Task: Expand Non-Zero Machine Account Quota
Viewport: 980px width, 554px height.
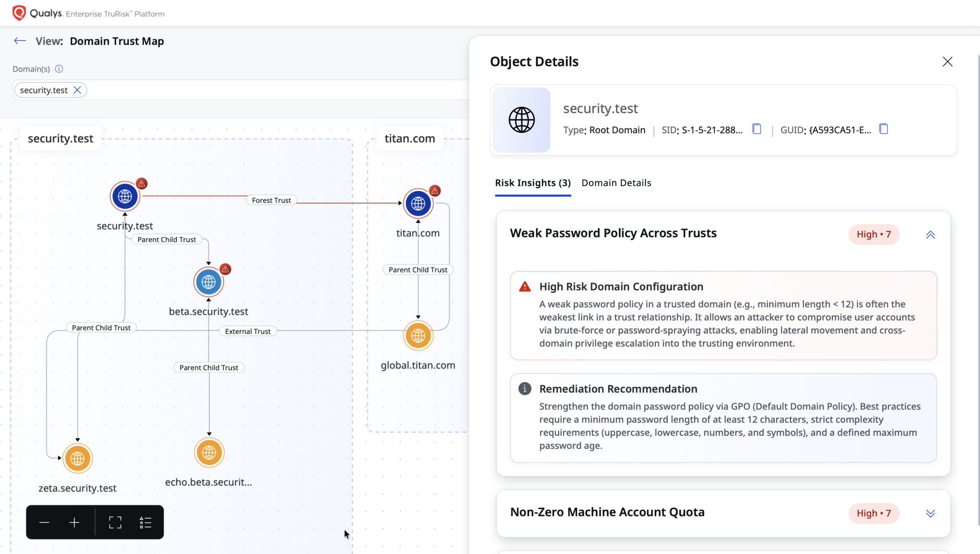Action: (x=931, y=513)
